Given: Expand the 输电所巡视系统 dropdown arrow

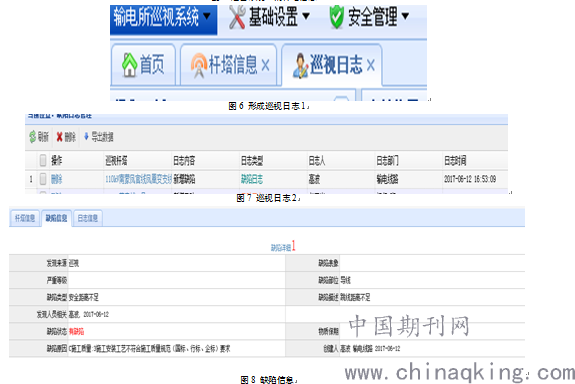Looking at the screenshot, I should 207,16.
